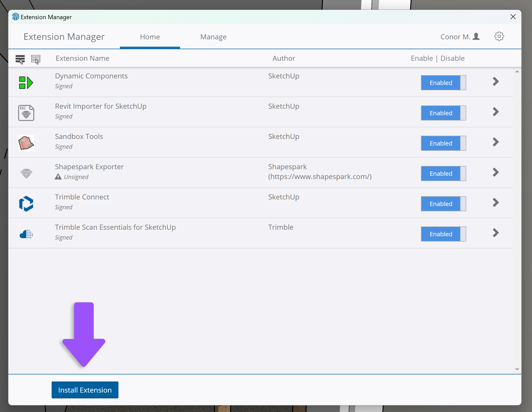Viewport: 532px width, 412px height.
Task: Click the Dynamic Components green icon
Action: point(26,83)
